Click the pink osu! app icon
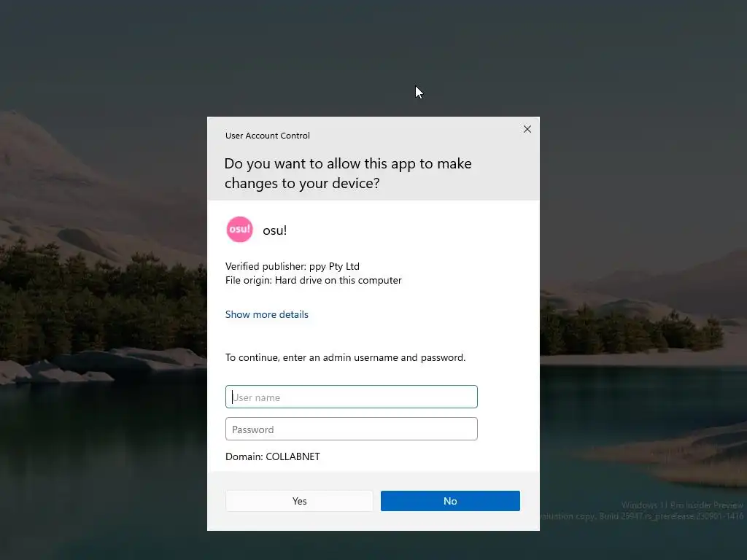 click(239, 230)
